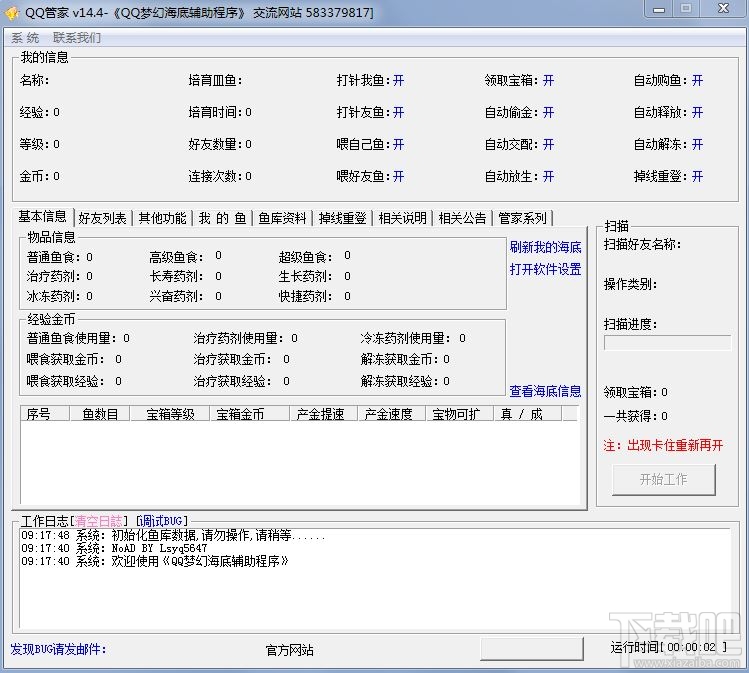Select the 我的鱼 tab
This screenshot has height=673, width=749.
coord(223,218)
